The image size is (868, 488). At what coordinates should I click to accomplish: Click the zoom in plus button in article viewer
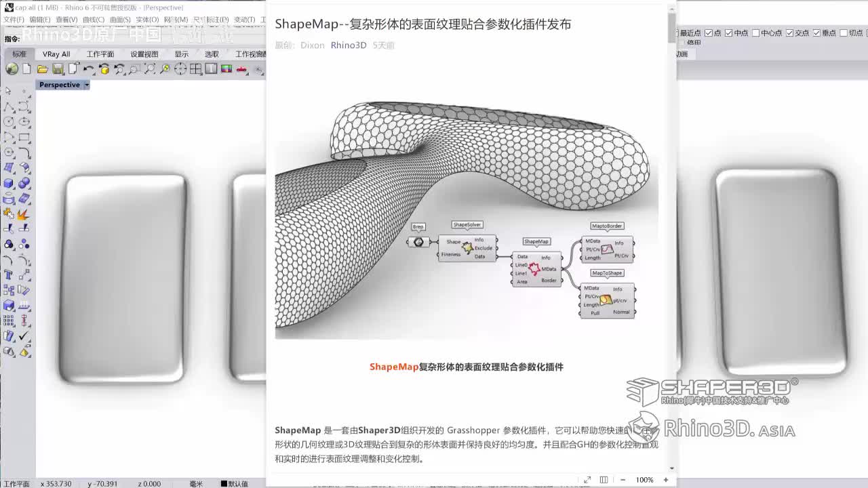[666, 480]
